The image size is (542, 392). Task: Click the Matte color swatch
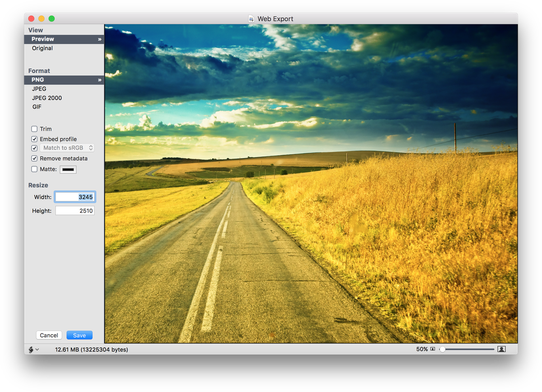click(x=68, y=169)
